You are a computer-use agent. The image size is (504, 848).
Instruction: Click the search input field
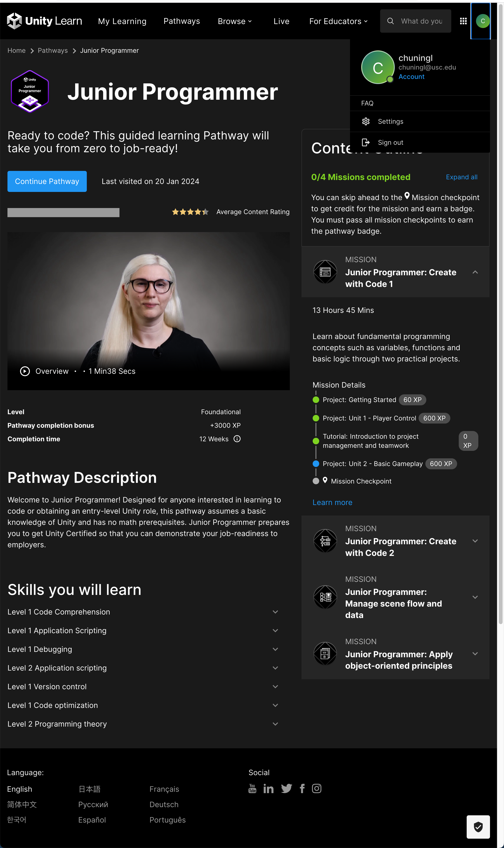coord(421,21)
